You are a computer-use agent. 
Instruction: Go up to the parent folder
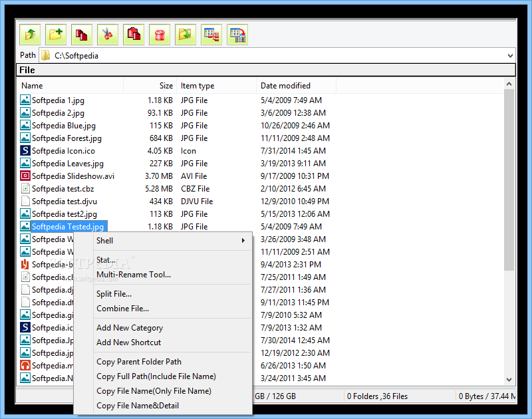(x=30, y=35)
